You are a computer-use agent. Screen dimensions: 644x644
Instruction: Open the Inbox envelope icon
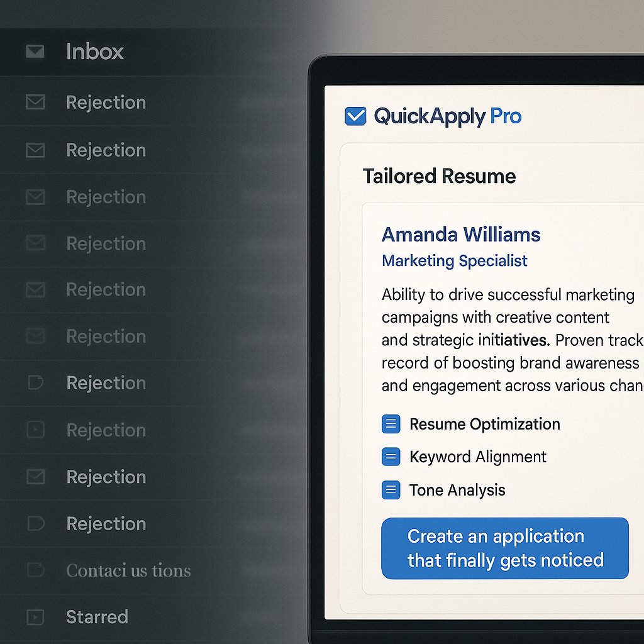(x=35, y=52)
